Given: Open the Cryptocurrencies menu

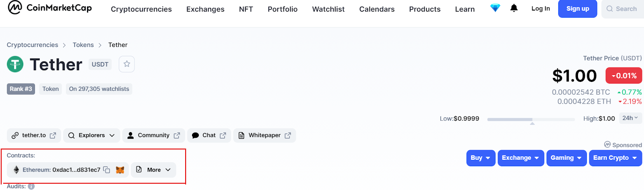Looking at the screenshot, I should pyautogui.click(x=141, y=9).
